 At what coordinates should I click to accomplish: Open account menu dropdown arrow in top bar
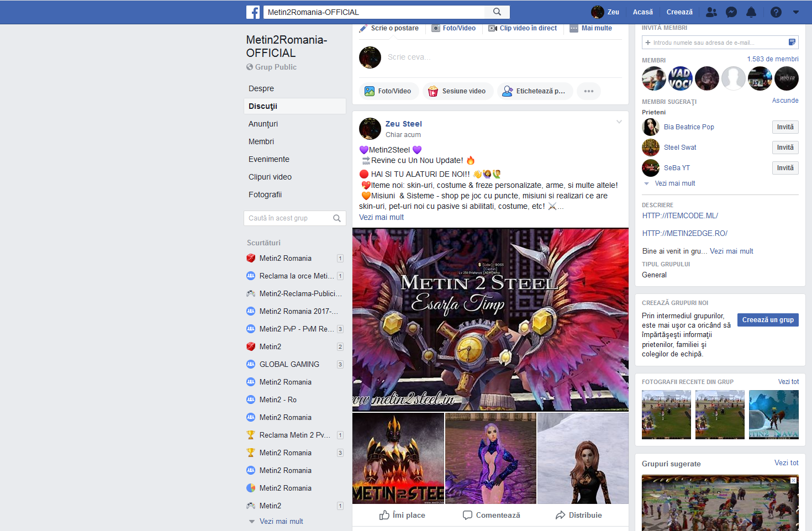[796, 12]
